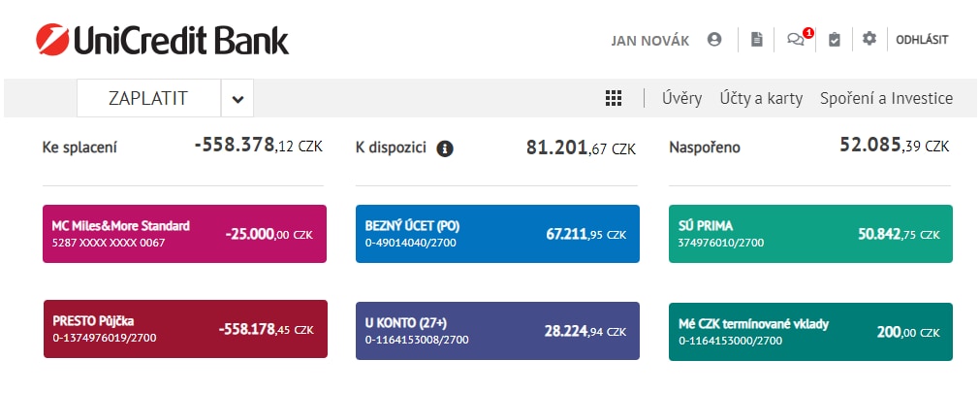Open the documents icon in header
This screenshot has width=980, height=393.
[757, 40]
